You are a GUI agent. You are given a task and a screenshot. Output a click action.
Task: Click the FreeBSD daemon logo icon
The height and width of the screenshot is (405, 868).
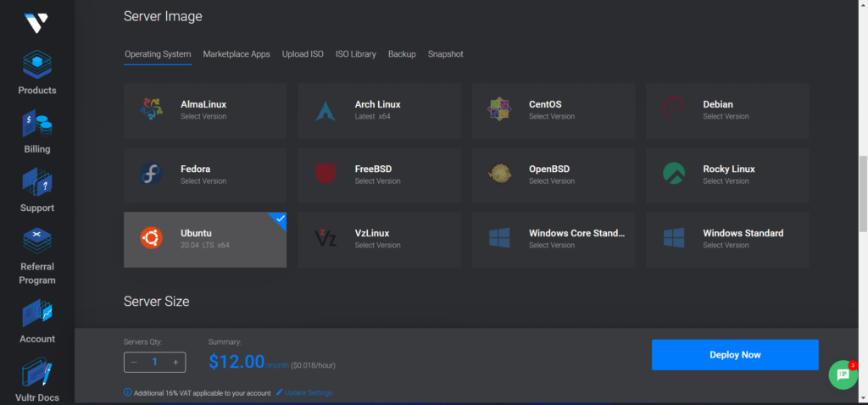pos(325,174)
